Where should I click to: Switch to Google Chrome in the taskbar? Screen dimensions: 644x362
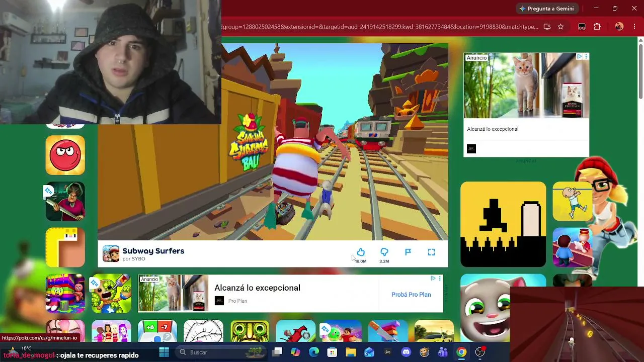[x=461, y=352]
